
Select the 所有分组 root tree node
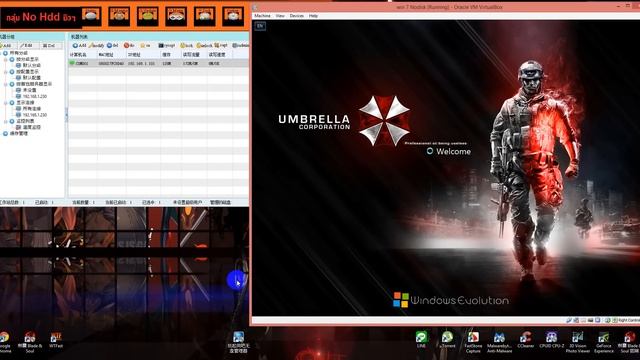(18, 53)
